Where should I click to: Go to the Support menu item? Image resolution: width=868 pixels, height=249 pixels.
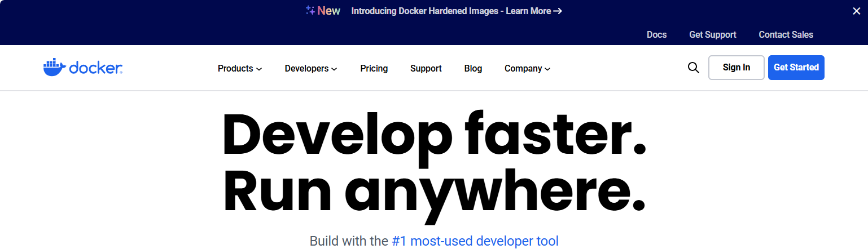[x=426, y=68]
